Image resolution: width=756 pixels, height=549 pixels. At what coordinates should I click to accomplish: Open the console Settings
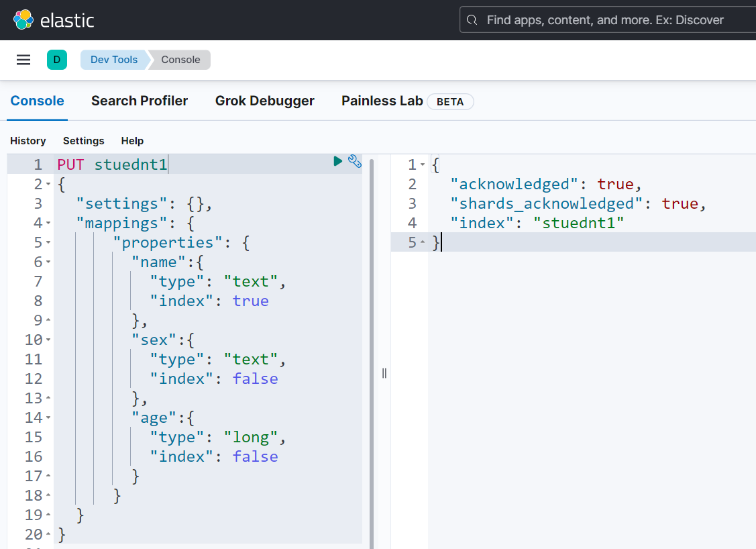coord(84,141)
